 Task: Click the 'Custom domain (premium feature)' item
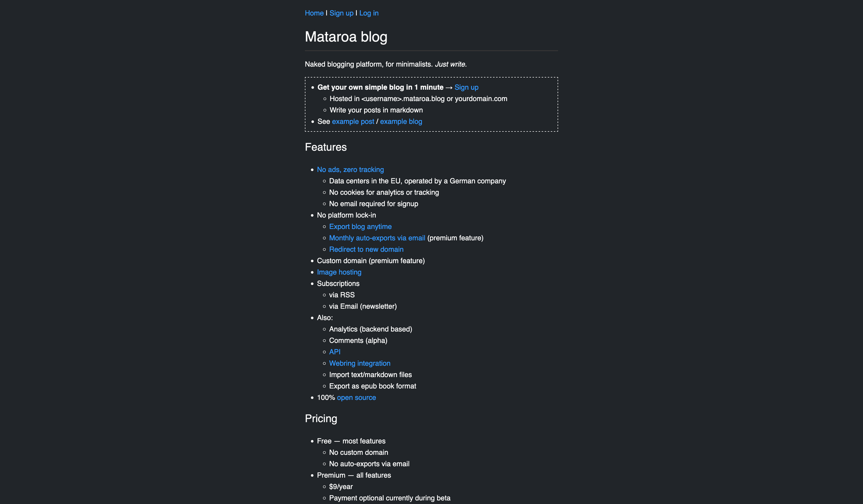pos(371,261)
